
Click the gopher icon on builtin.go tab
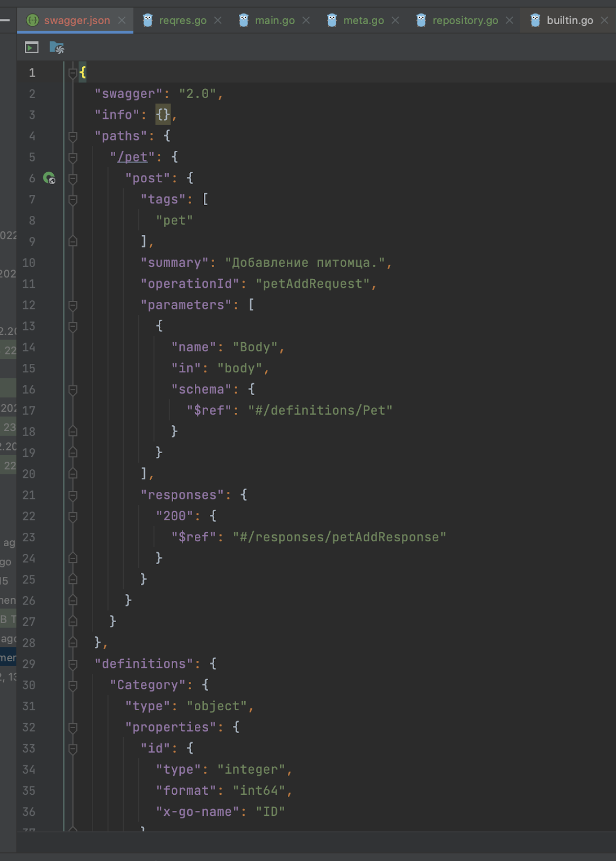tap(535, 20)
